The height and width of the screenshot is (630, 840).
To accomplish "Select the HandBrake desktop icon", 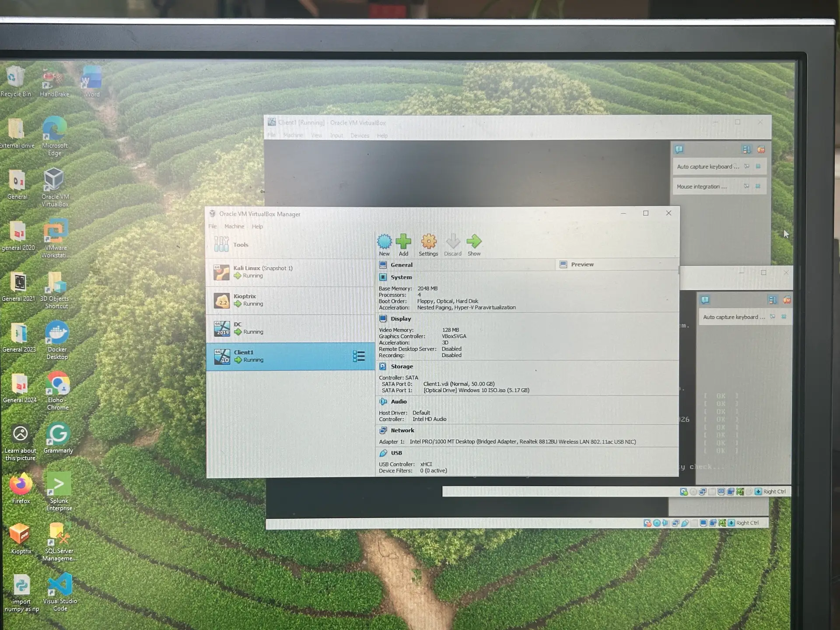I will coord(54,83).
